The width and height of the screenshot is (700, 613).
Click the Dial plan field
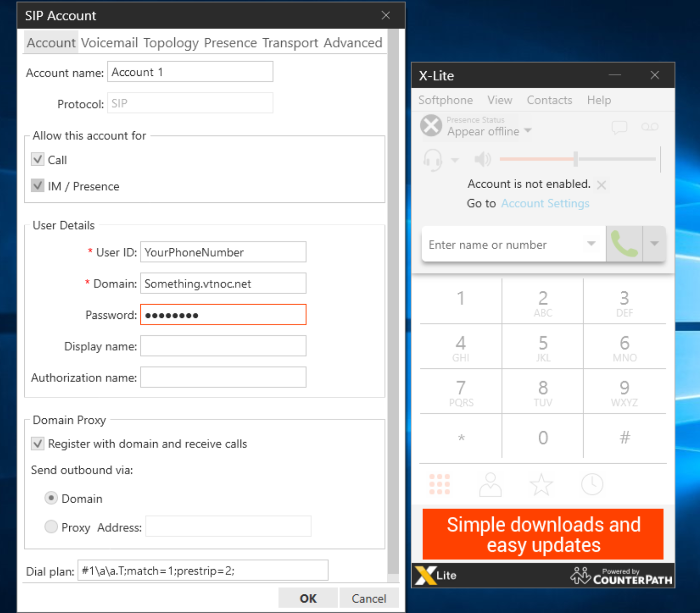[203, 571]
